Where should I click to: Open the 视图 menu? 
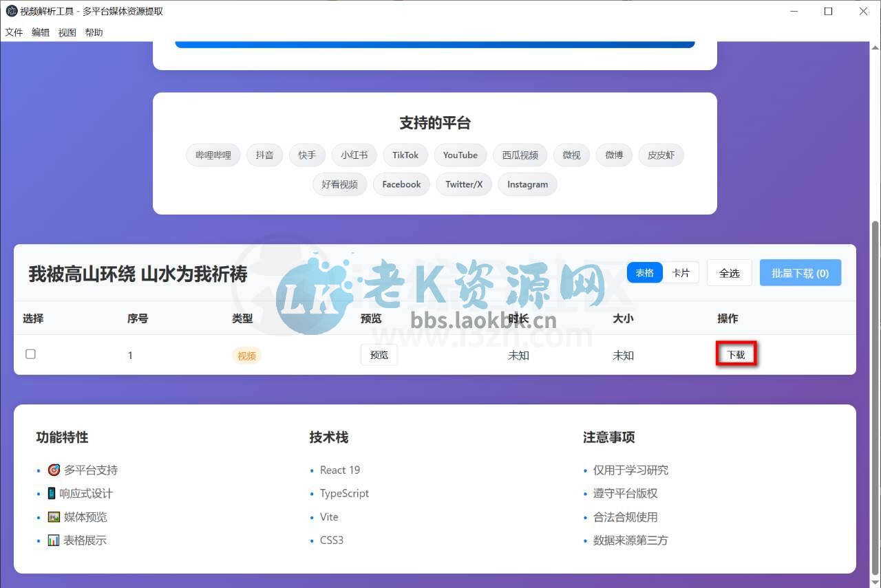pos(67,32)
